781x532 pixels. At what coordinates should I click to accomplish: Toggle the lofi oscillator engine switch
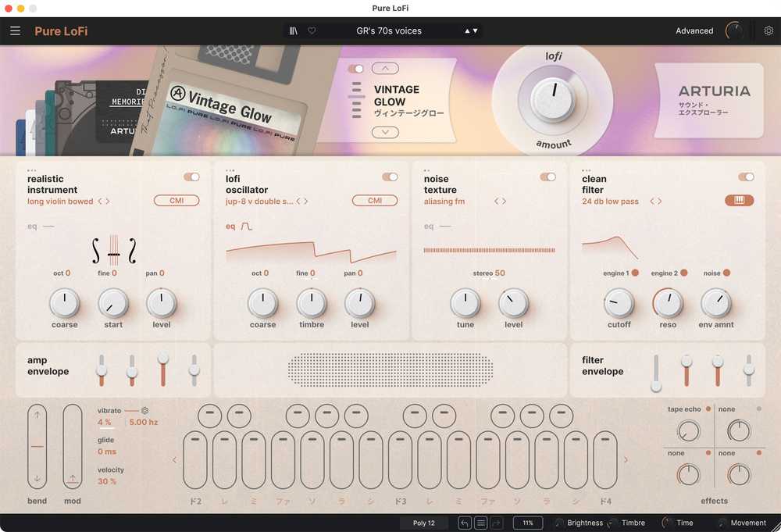pos(390,177)
